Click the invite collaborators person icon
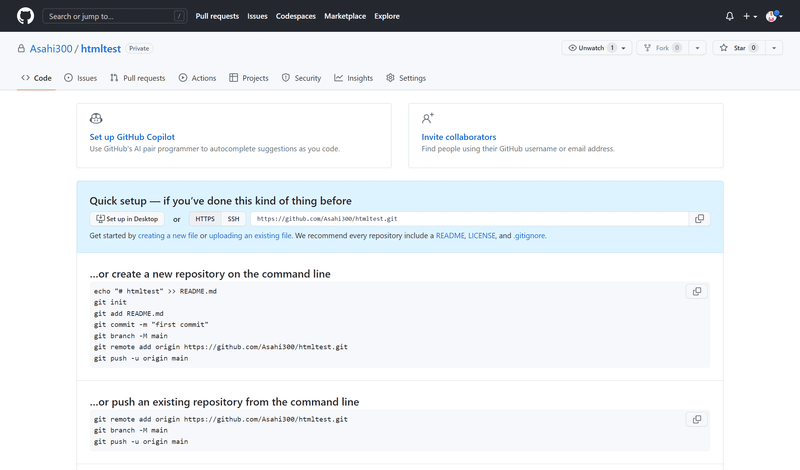 pos(428,118)
